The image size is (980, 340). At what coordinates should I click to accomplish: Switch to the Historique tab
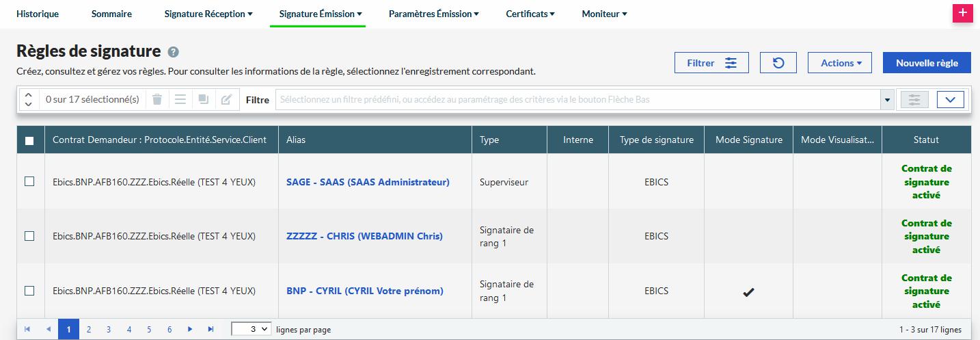[x=38, y=14]
